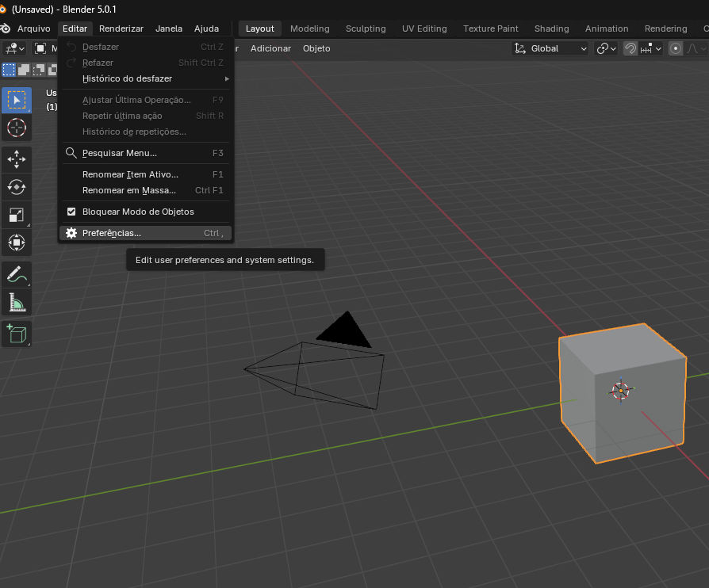Select the Annotate pencil tool
Screen dimensions: 709x588
17,274
